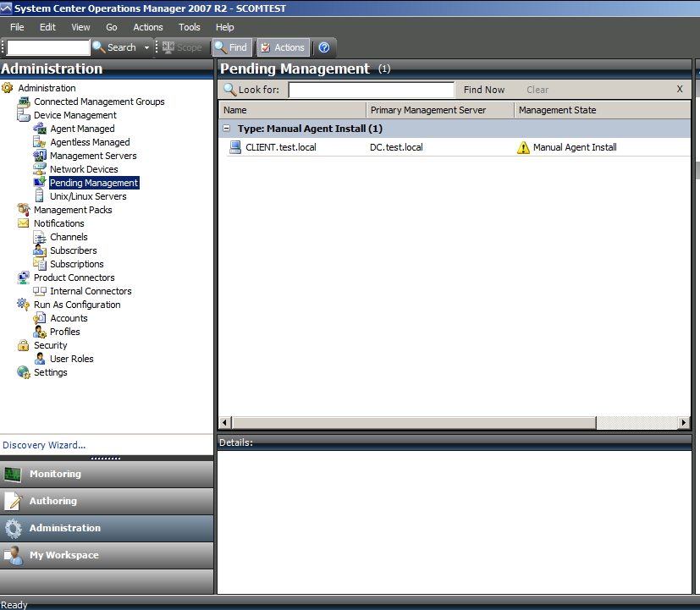This screenshot has width=700, height=610.
Task: Click the CLIENT.test.local computer icon
Action: coord(236,147)
